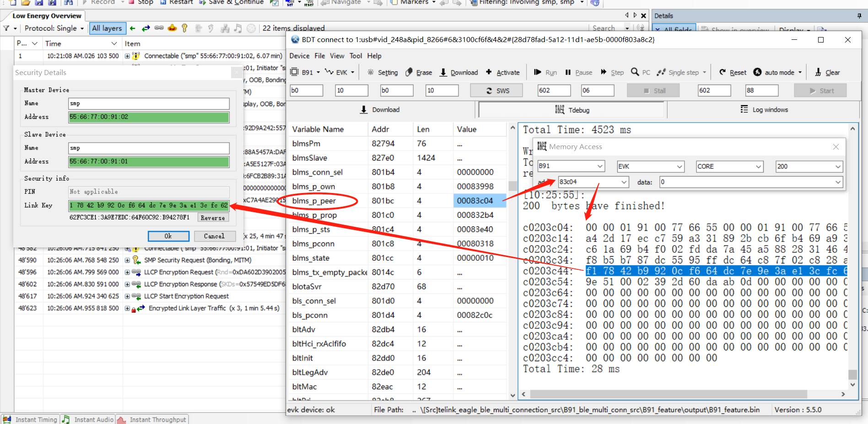The height and width of the screenshot is (424, 868).
Task: Click the key icon in overview toolbar
Action: 184,28
